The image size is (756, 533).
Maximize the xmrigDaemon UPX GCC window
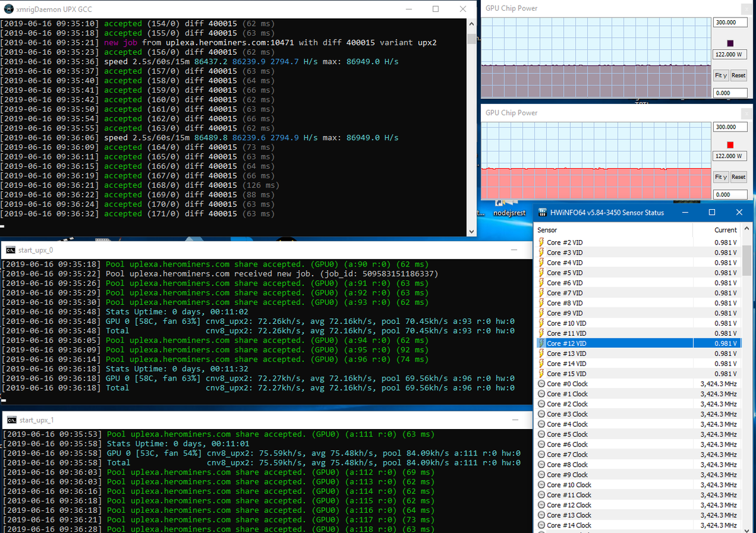[x=436, y=9]
